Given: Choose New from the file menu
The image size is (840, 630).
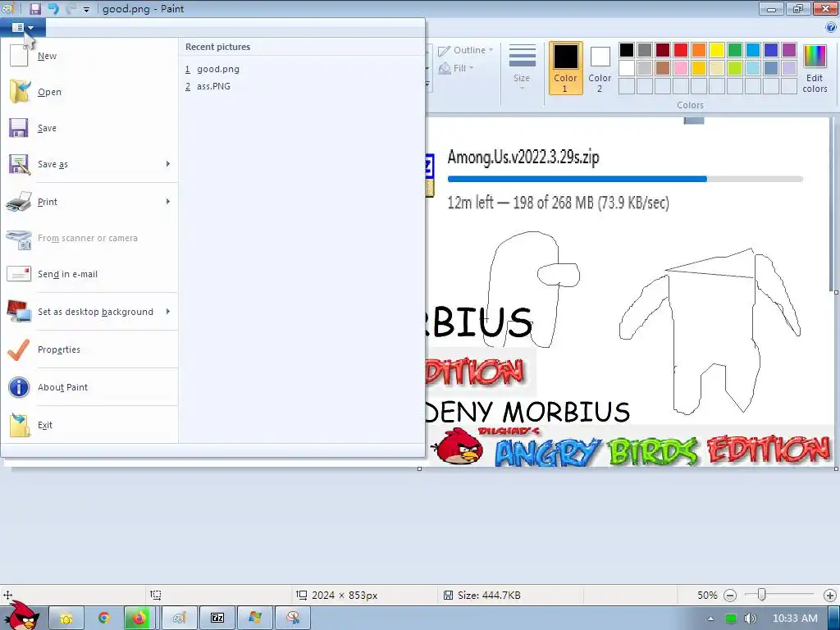Looking at the screenshot, I should pos(90,56).
